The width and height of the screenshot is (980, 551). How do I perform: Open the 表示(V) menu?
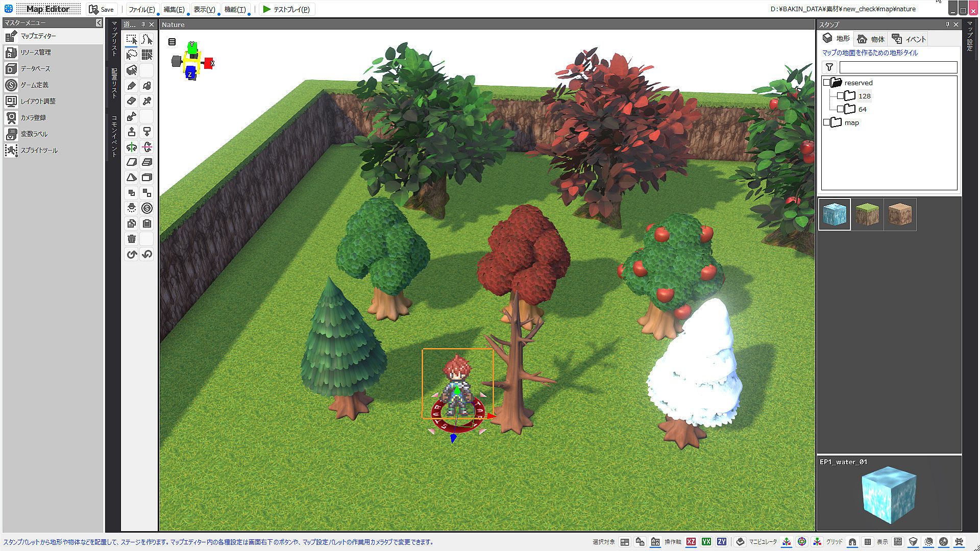coord(204,9)
